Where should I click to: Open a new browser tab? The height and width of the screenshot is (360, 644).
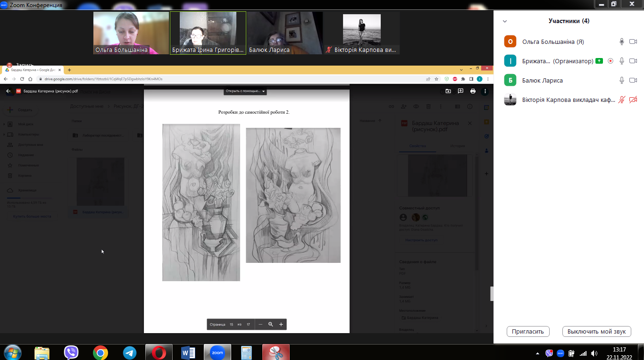pos(69,70)
